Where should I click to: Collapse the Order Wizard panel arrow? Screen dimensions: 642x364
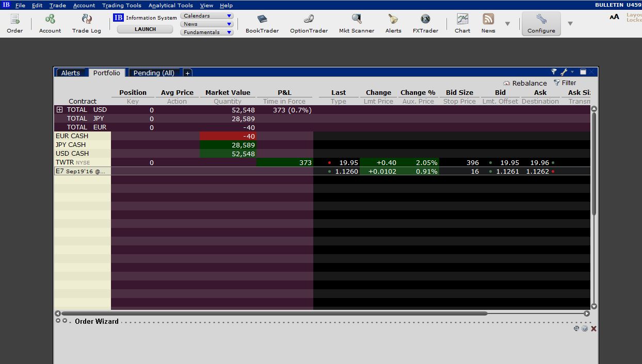65,321
